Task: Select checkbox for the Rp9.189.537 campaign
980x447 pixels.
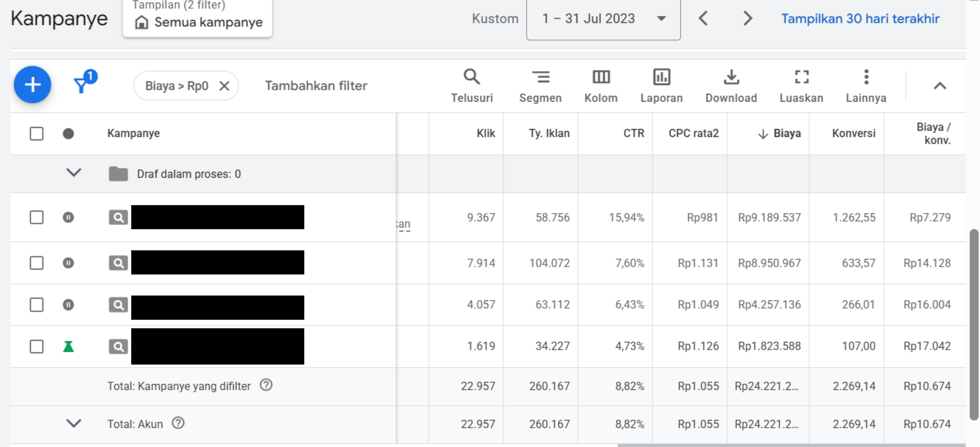Action: [37, 218]
